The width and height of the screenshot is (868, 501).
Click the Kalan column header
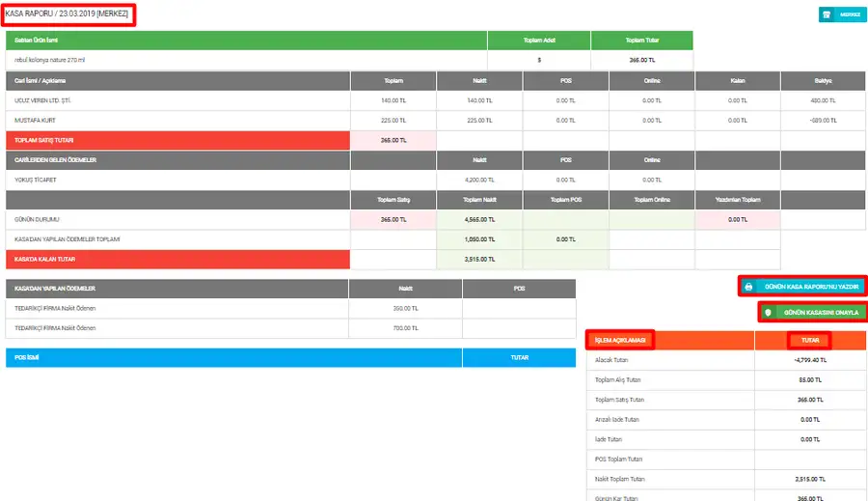[x=738, y=81]
